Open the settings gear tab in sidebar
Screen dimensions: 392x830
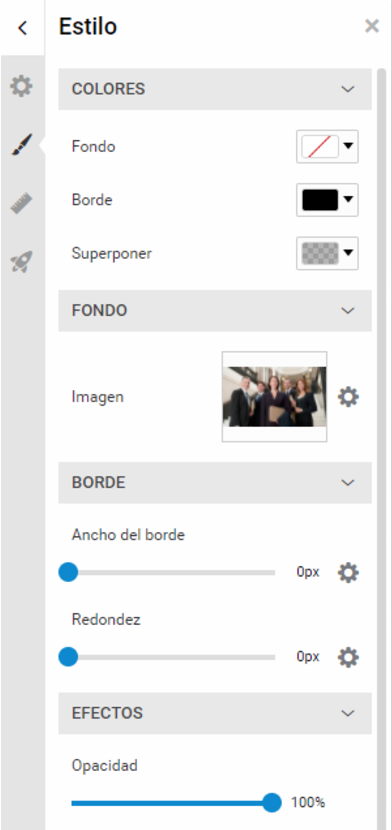point(21,86)
